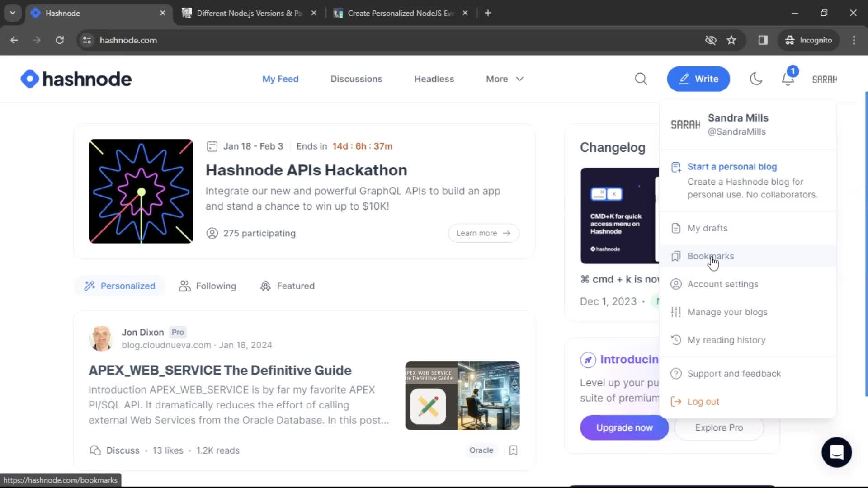Open the search icon
Image resolution: width=868 pixels, height=488 pixels.
pyautogui.click(x=641, y=79)
